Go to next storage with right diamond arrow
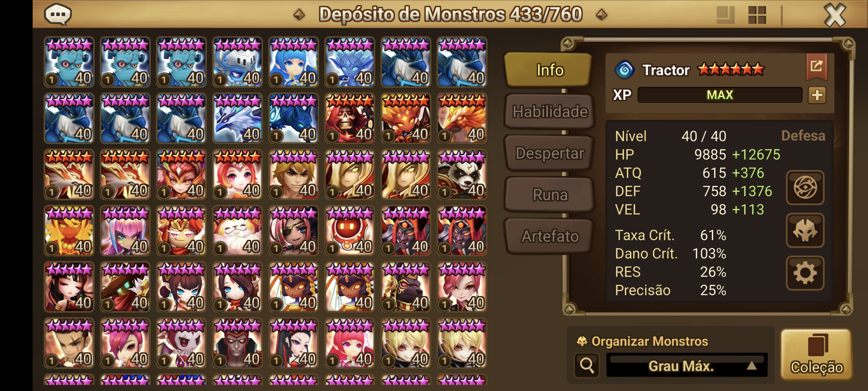This screenshot has width=868, height=391. click(x=601, y=14)
